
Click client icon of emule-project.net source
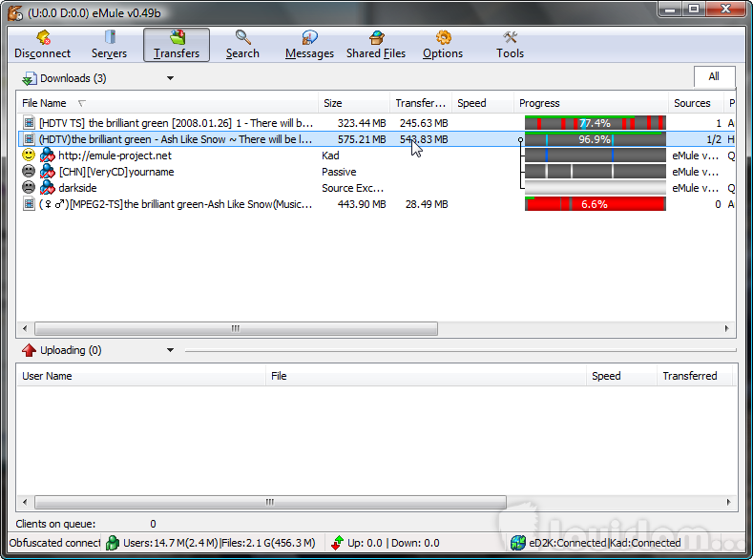coord(47,155)
